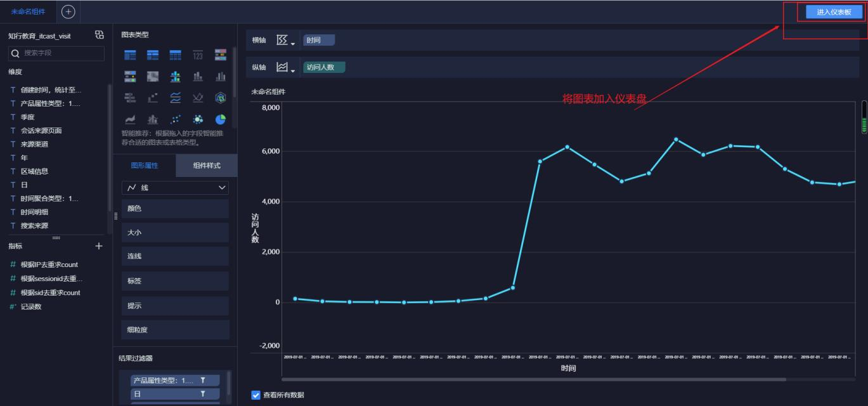
Task: Open the 访问人数 field pill on vertical axis
Action: (324, 67)
